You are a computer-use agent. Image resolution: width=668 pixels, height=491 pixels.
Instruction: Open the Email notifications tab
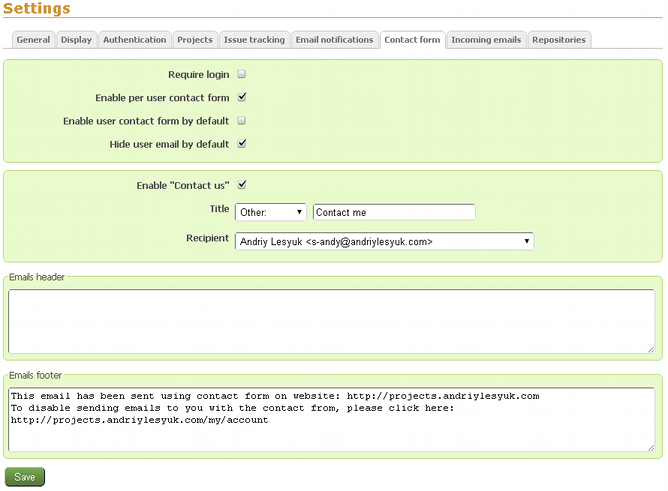point(335,40)
